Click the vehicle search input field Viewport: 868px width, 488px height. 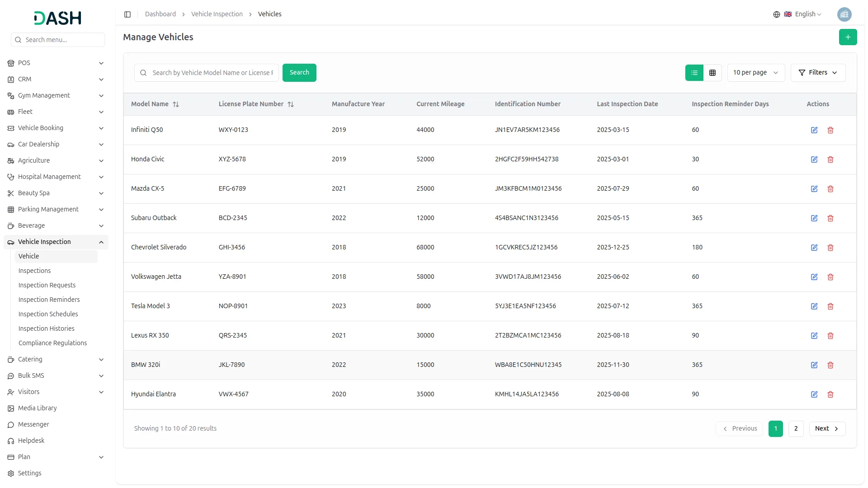(212, 73)
